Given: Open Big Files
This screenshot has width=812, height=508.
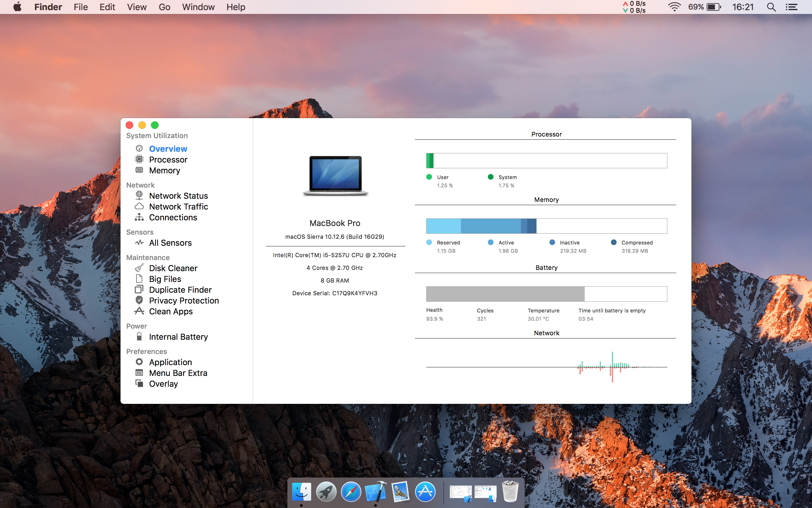Looking at the screenshot, I should point(165,279).
